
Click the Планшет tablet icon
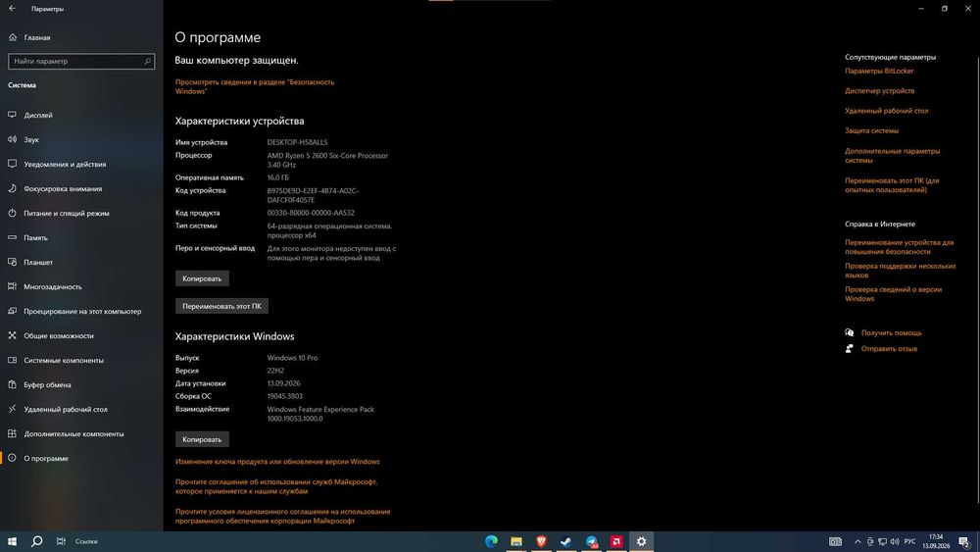12,262
